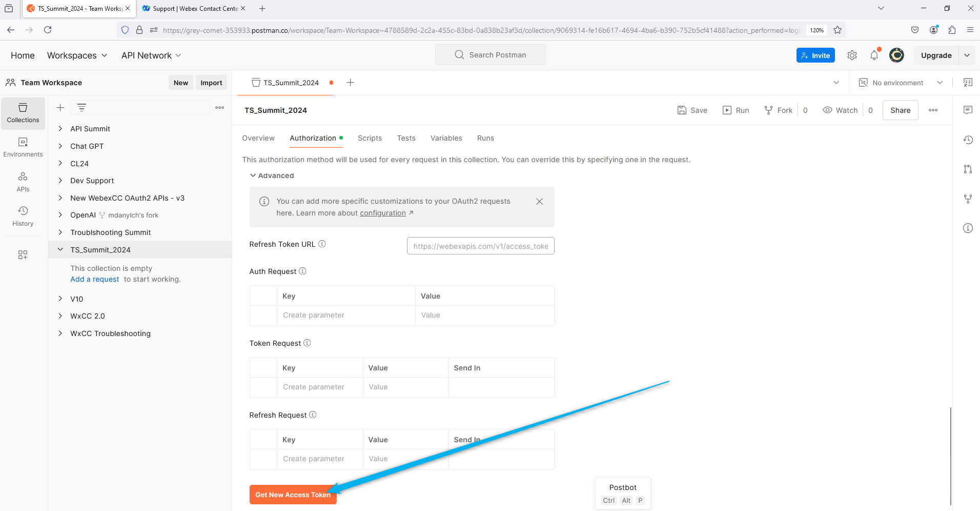Open the collection three-dot more actions menu
Screen dimensions: 980x511
(x=933, y=110)
